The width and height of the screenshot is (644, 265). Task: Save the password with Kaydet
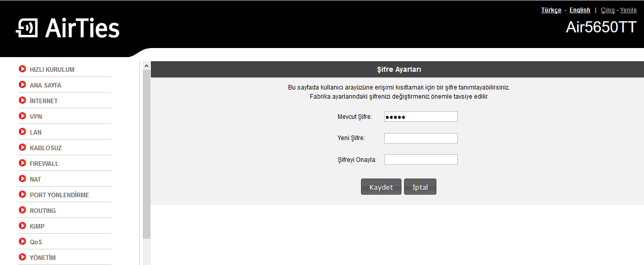381,187
